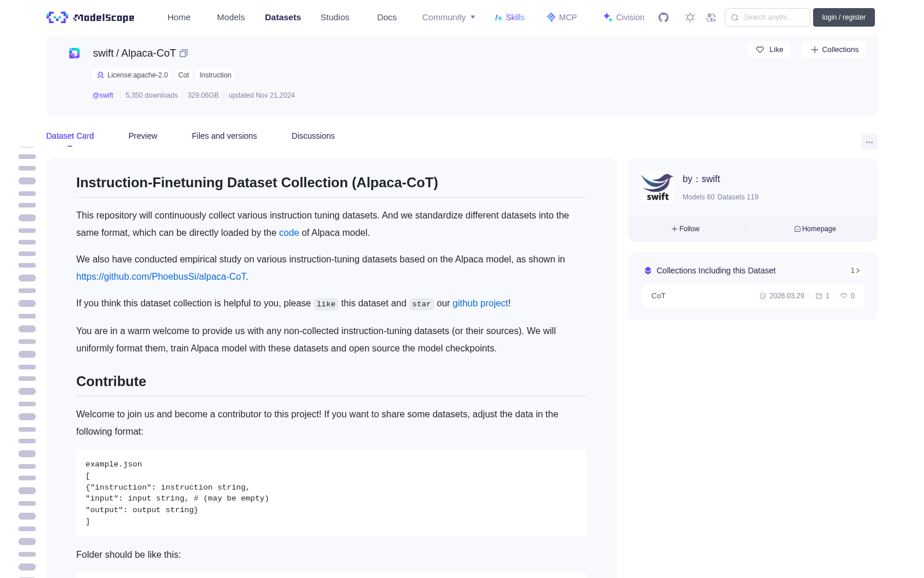Click the @swift author link

click(x=103, y=95)
